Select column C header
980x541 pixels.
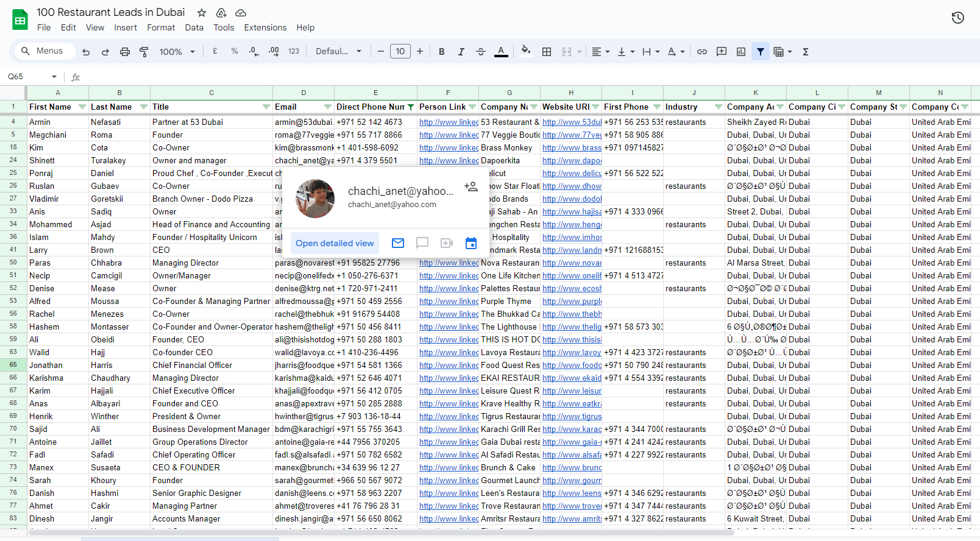(x=211, y=93)
